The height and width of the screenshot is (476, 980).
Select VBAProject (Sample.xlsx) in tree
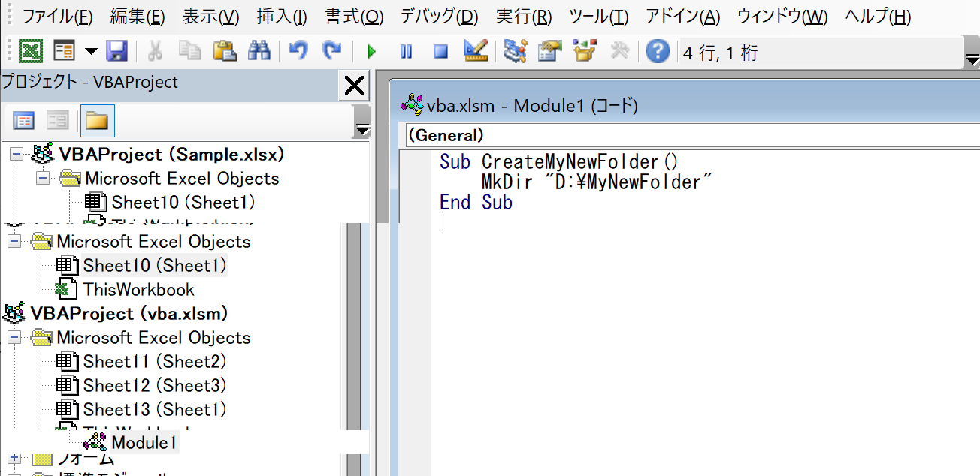tap(172, 155)
